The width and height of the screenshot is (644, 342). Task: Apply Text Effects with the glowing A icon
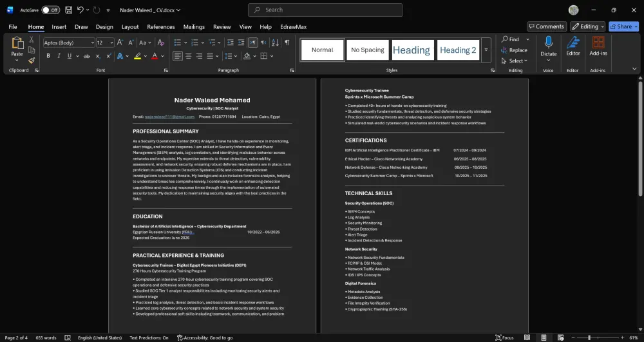point(120,56)
